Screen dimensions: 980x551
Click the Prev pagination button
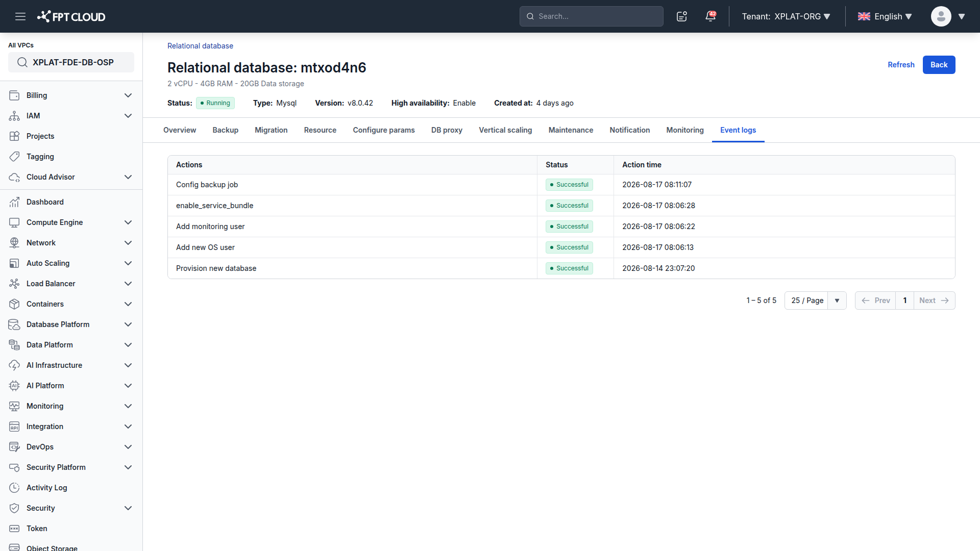pos(875,300)
